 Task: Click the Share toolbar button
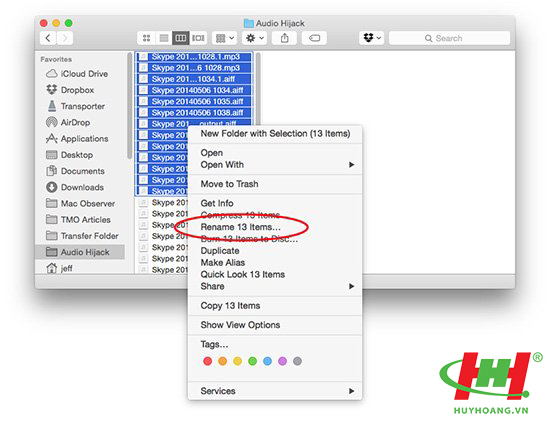284,38
